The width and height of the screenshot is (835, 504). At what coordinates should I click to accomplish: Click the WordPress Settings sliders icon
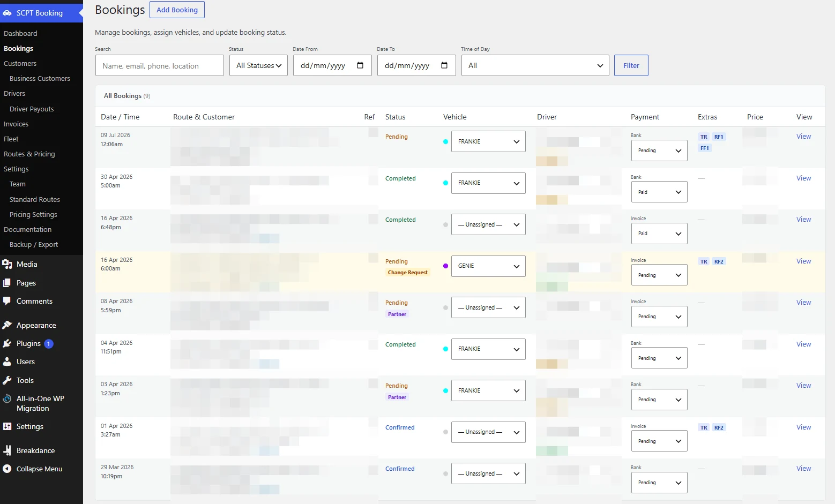point(7,426)
